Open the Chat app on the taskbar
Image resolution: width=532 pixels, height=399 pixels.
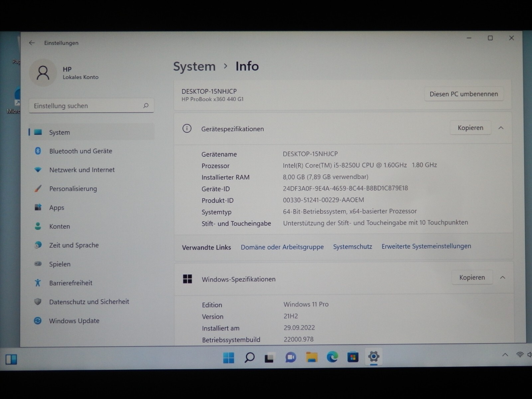coord(291,357)
